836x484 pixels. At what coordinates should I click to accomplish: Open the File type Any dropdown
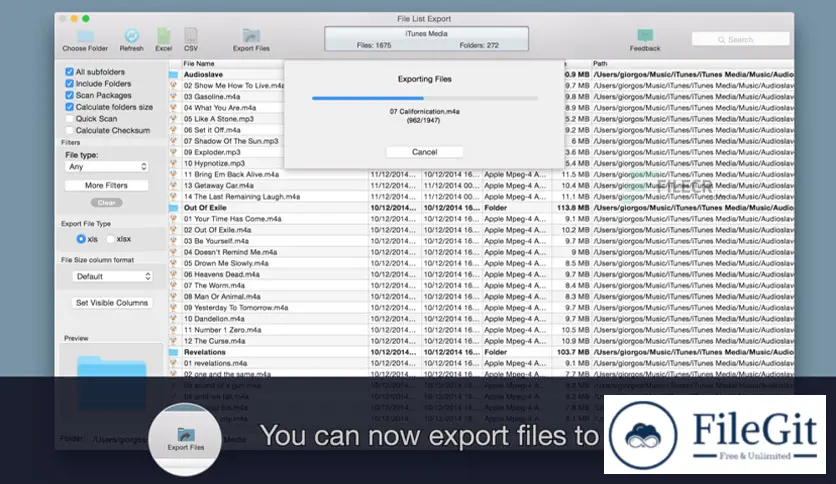point(107,167)
